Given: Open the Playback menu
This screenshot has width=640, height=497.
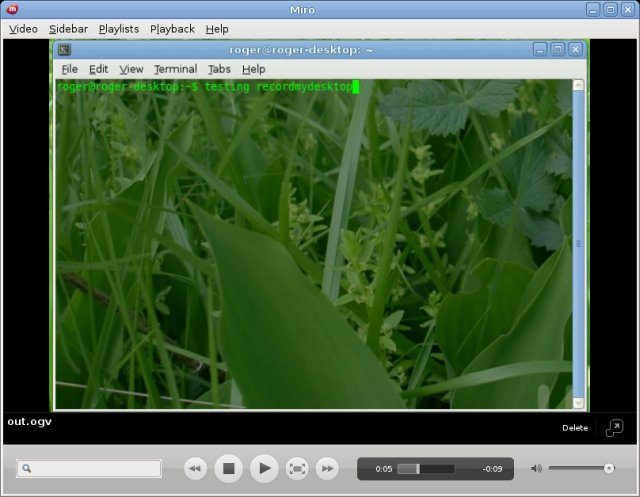Looking at the screenshot, I should tap(172, 29).
